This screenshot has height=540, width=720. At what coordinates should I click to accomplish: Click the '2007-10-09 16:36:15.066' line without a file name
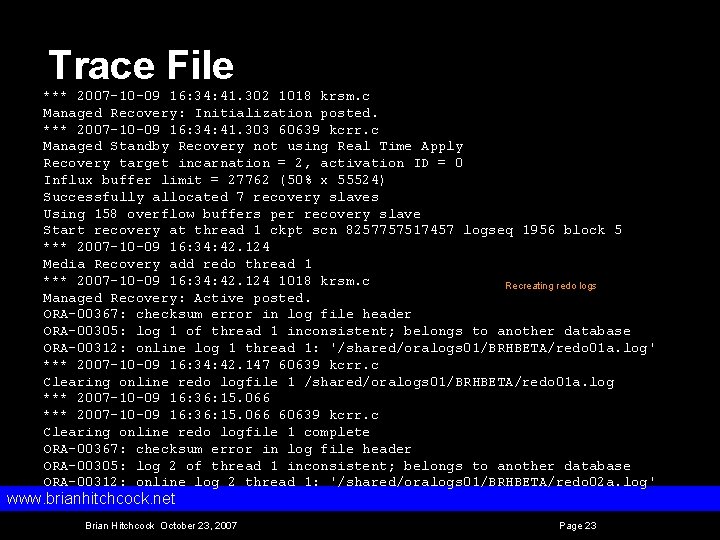[x=156, y=398]
